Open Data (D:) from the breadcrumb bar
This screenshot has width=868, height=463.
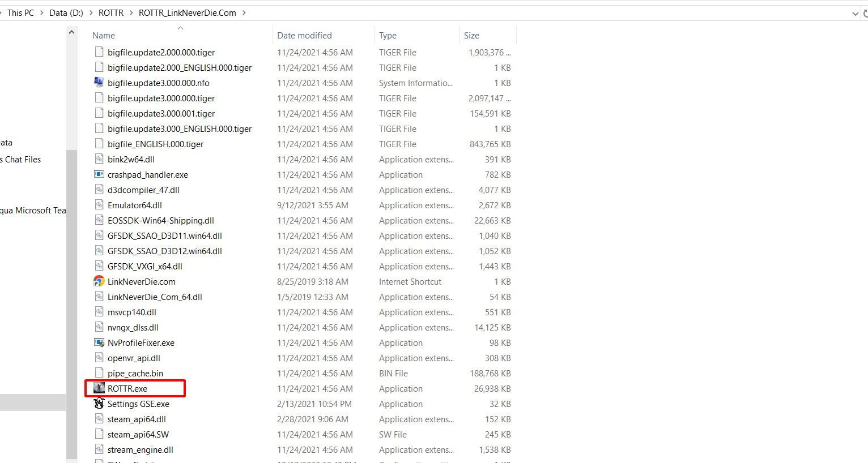click(x=66, y=12)
